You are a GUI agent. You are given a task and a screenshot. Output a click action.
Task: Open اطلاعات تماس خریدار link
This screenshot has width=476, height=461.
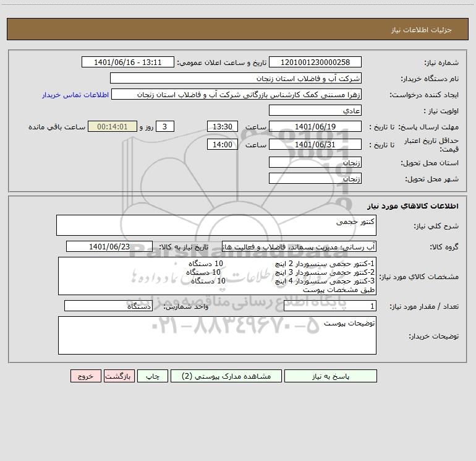click(x=75, y=95)
